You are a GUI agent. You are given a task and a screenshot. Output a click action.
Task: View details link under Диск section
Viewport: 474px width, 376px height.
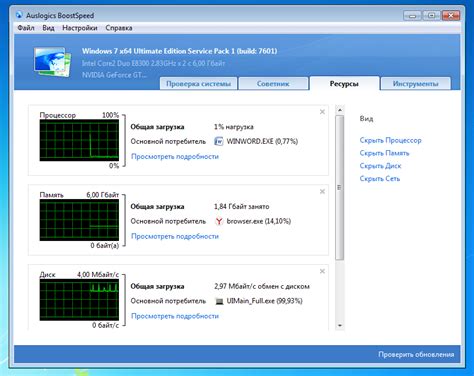[175, 316]
